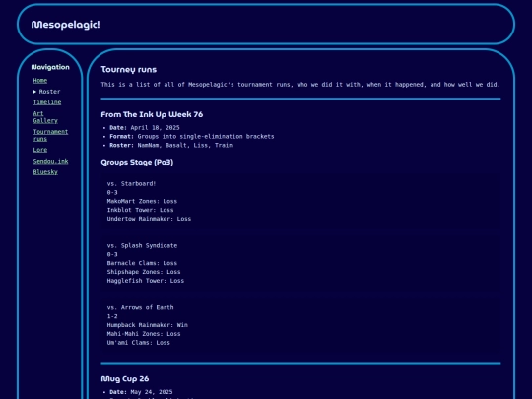
Task: Open the Bluesky profile link
Action: 45,172
